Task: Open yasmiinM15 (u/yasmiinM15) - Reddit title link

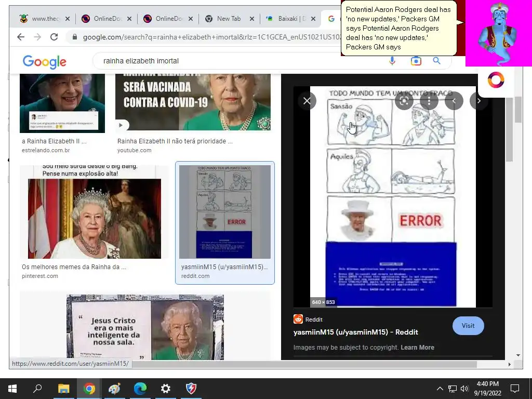Action: click(x=355, y=332)
